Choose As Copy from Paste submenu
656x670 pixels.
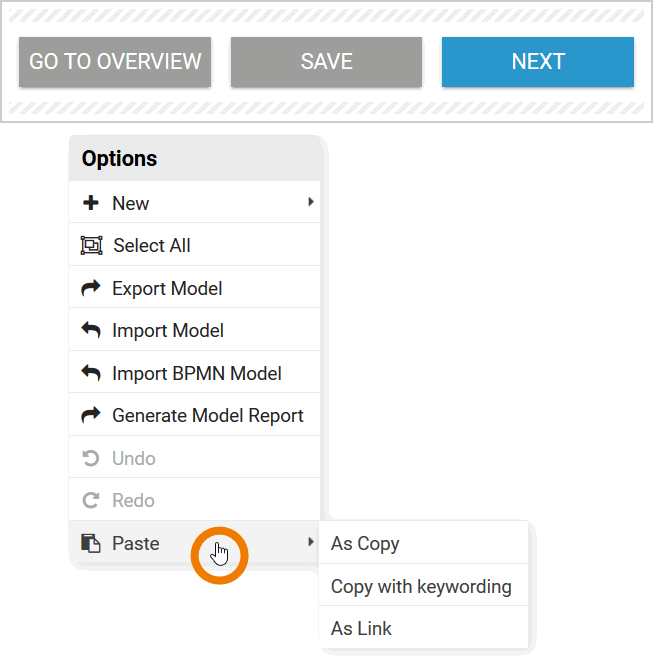(x=365, y=544)
